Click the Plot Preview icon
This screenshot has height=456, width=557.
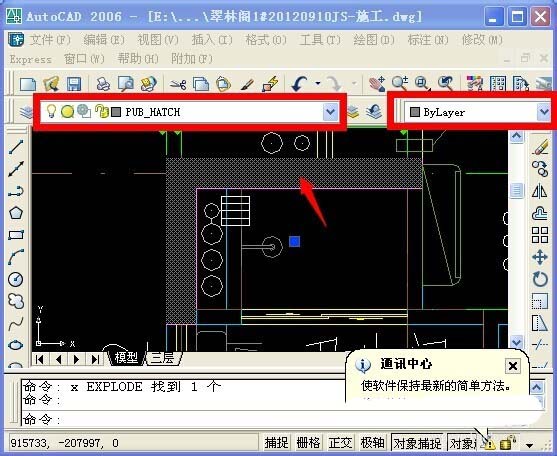(125, 84)
